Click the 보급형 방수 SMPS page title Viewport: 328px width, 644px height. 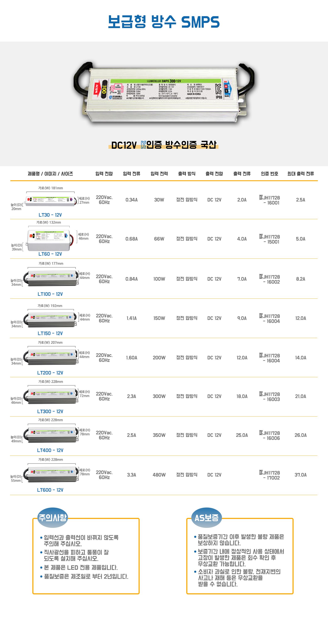tap(164, 22)
